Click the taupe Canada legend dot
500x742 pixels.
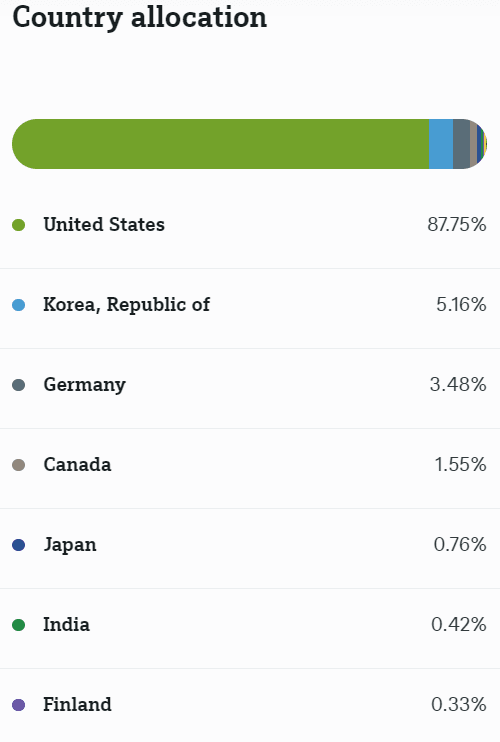pyautogui.click(x=18, y=465)
